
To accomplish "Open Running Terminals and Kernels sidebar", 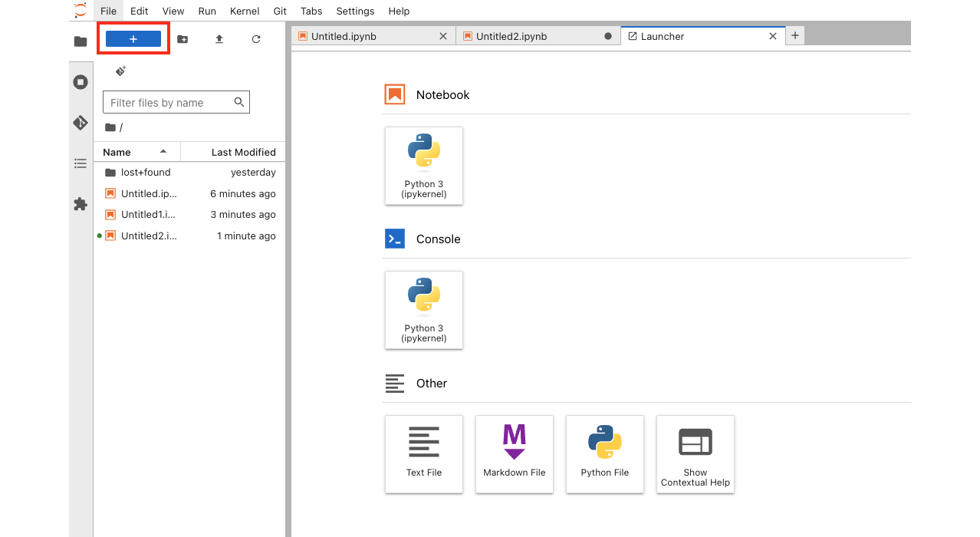I will [x=81, y=82].
